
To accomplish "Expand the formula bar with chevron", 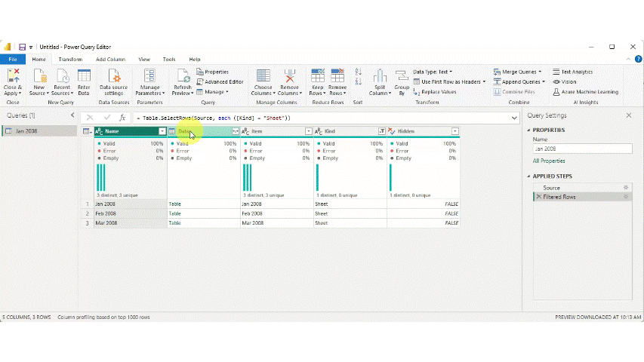I will click(x=514, y=118).
